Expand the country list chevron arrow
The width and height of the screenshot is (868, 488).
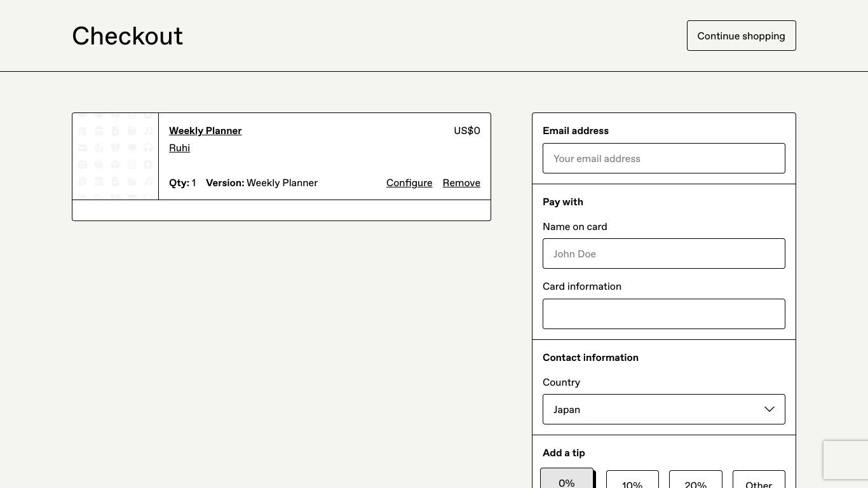pyautogui.click(x=770, y=409)
